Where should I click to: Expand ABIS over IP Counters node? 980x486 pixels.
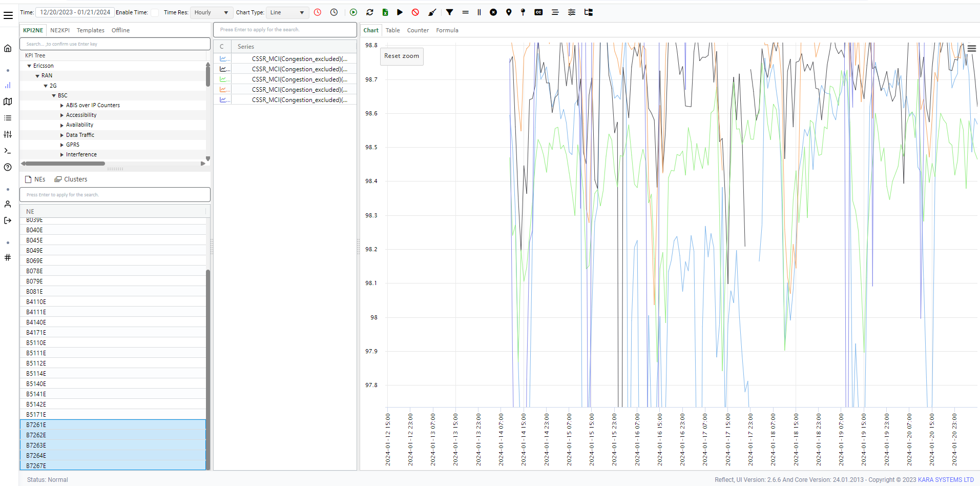point(62,105)
